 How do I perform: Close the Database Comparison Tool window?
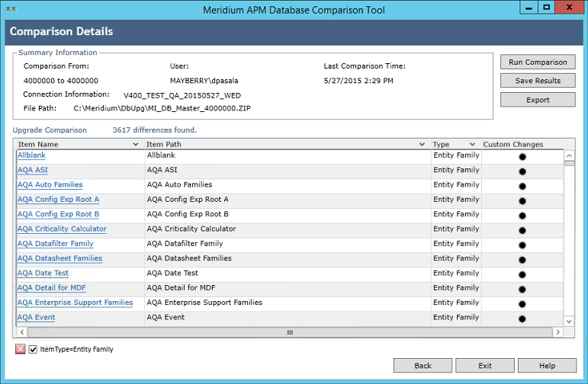pyautogui.click(x=569, y=8)
